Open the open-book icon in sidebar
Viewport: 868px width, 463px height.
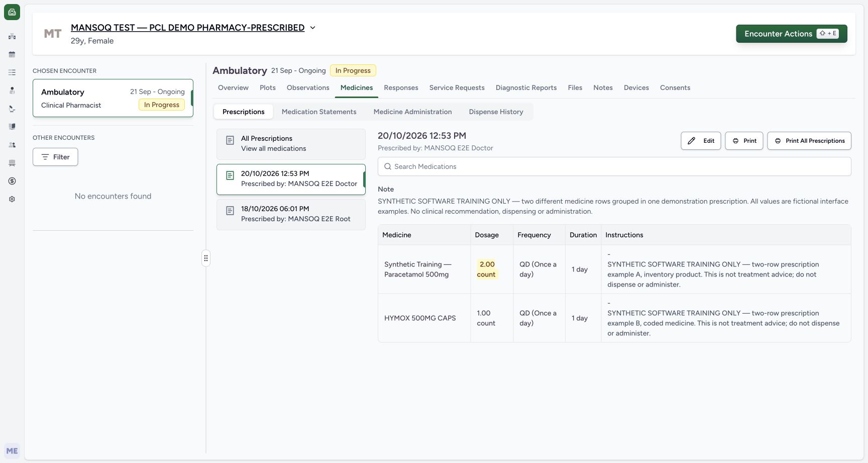point(12,127)
